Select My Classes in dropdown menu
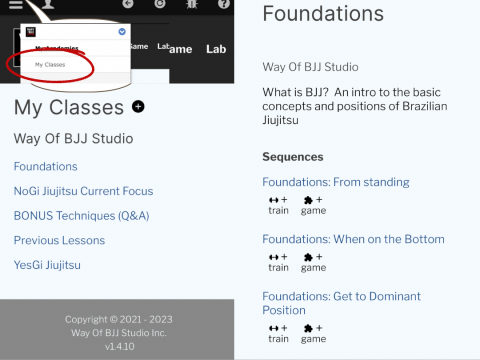This screenshot has height=360, width=480. tap(50, 65)
